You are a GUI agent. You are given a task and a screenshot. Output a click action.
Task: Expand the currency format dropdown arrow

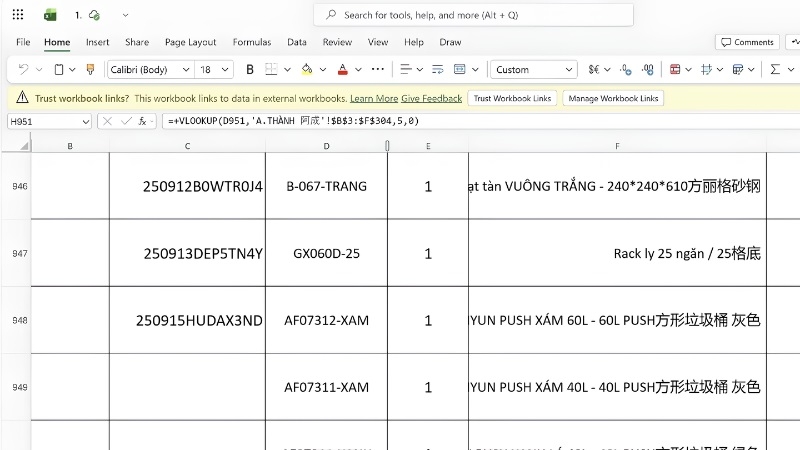(x=607, y=69)
